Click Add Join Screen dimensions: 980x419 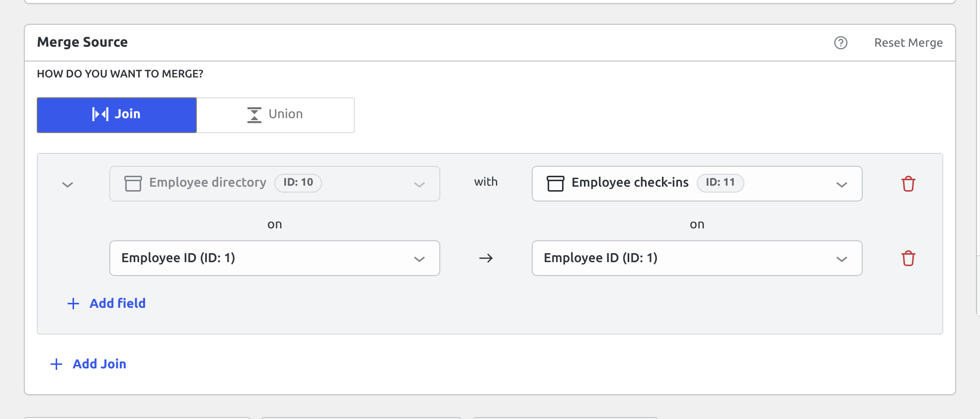(x=88, y=364)
